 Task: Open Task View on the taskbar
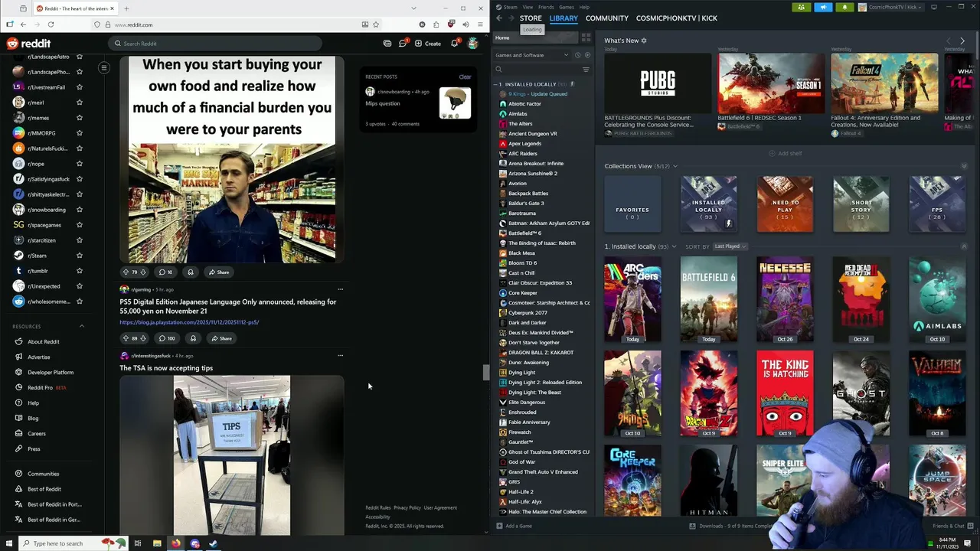[x=138, y=543]
